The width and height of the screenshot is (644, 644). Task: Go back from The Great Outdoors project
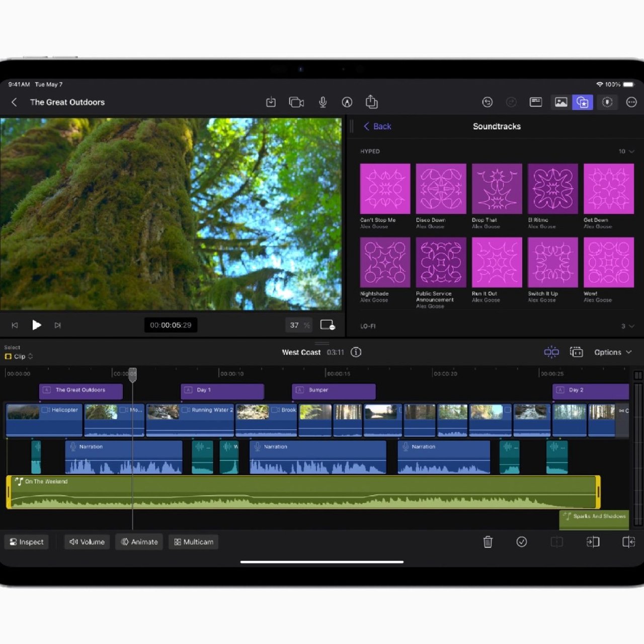click(x=14, y=102)
